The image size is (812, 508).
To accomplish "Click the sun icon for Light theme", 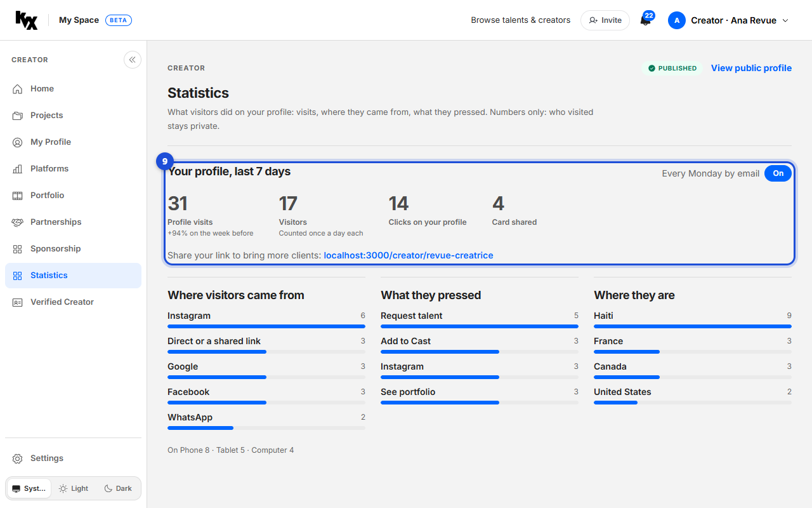I will tap(63, 488).
